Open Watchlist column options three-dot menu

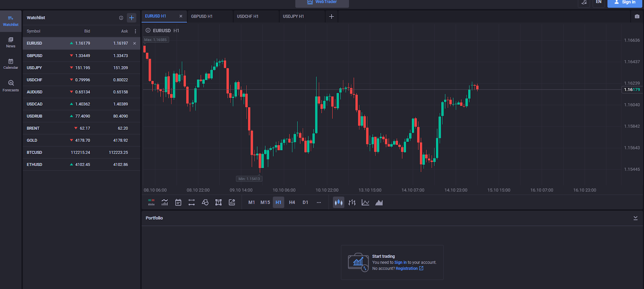[x=135, y=31]
